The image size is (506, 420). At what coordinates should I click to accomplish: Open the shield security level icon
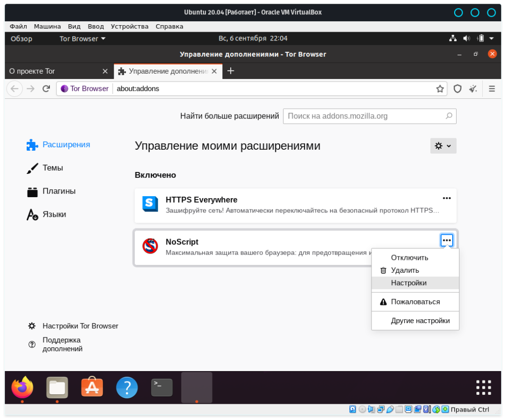tap(458, 89)
